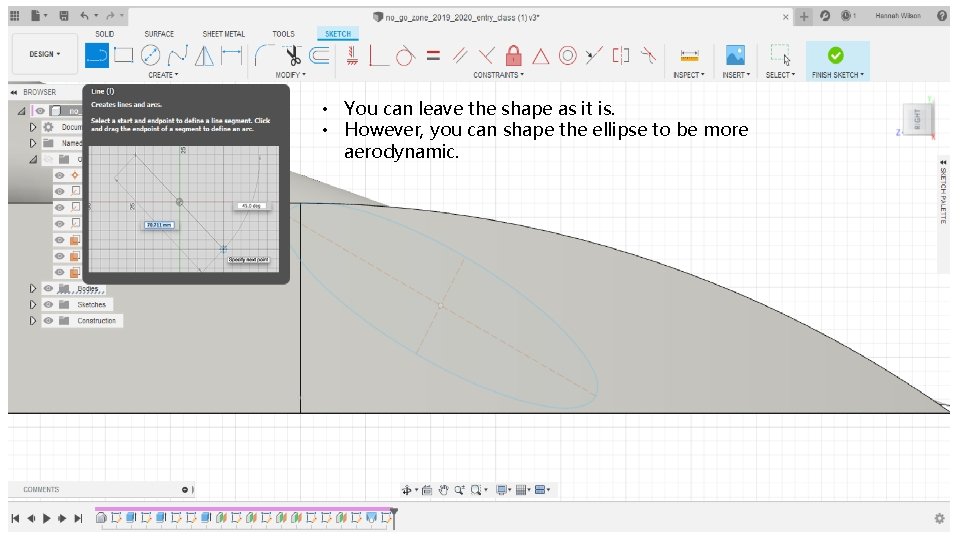Jump to timeline end
Viewport: 960px width, 540px height.
click(78, 519)
